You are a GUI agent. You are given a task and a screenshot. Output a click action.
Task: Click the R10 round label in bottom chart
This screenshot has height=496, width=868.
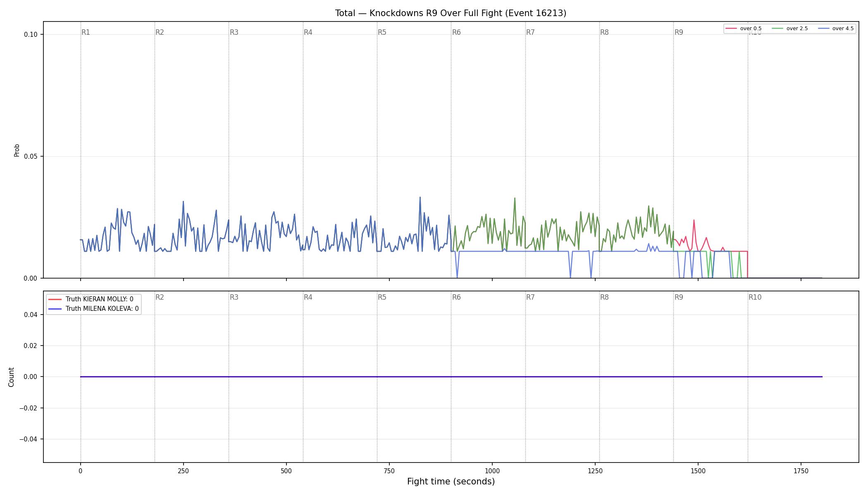755,297
